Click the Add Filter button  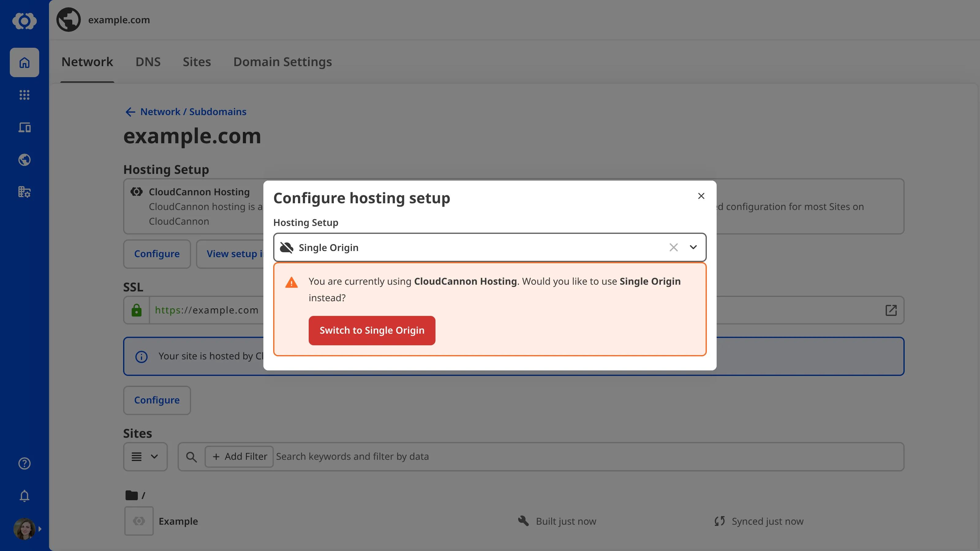point(239,457)
